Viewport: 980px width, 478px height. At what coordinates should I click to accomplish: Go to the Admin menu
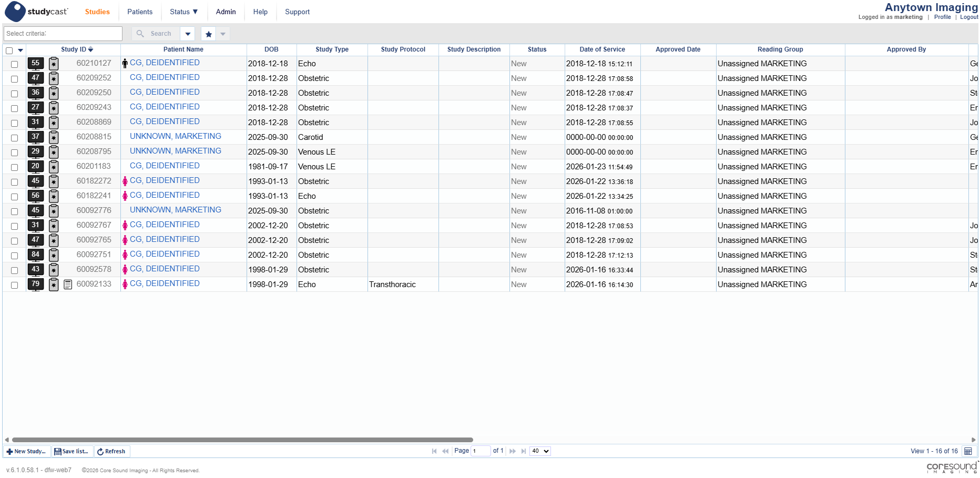click(226, 12)
